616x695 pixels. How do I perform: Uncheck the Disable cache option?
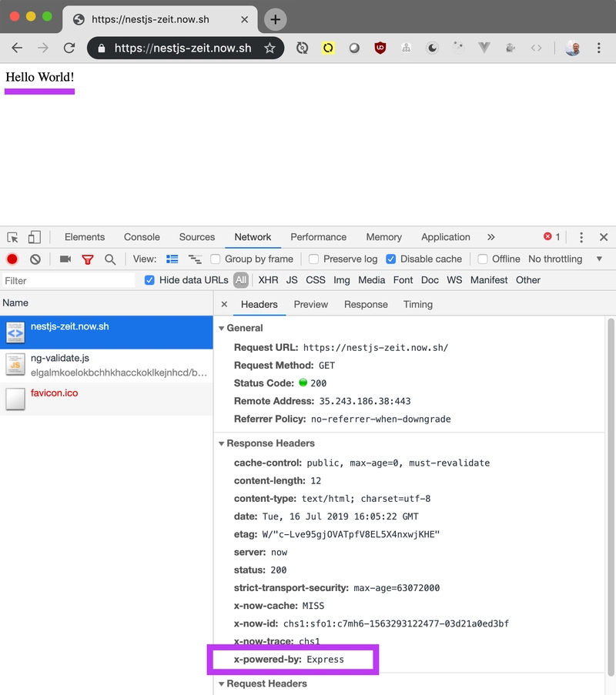point(393,259)
